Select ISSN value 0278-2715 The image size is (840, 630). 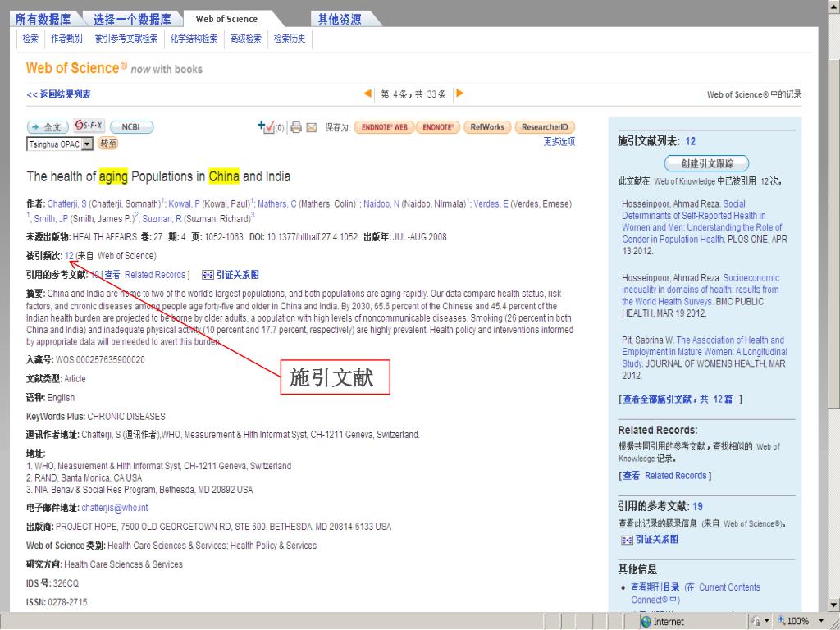coord(67,603)
